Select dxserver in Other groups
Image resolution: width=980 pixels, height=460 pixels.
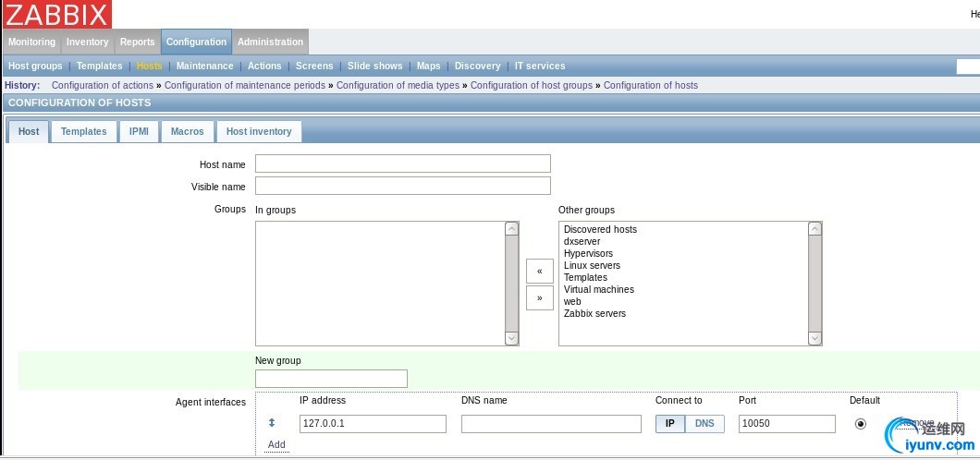coord(582,242)
